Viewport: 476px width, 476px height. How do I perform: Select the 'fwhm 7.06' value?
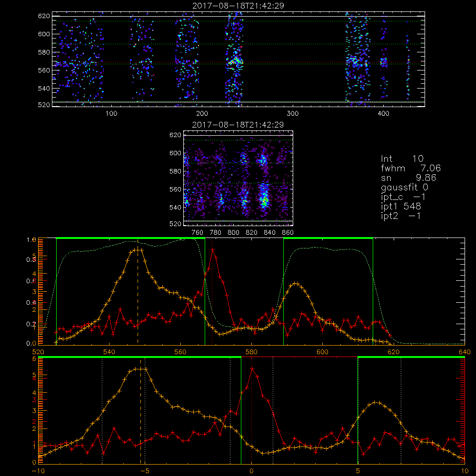click(x=411, y=168)
